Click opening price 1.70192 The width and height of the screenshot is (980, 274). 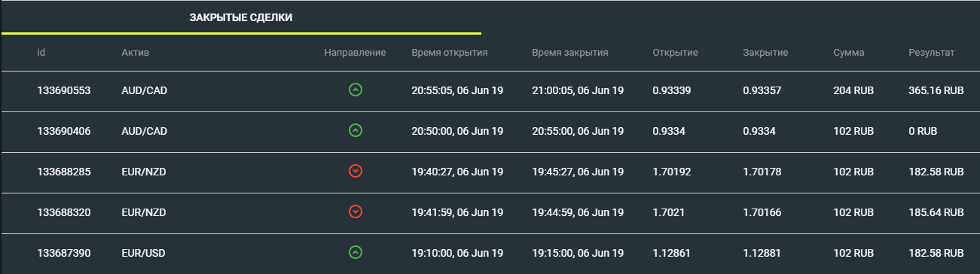click(672, 172)
